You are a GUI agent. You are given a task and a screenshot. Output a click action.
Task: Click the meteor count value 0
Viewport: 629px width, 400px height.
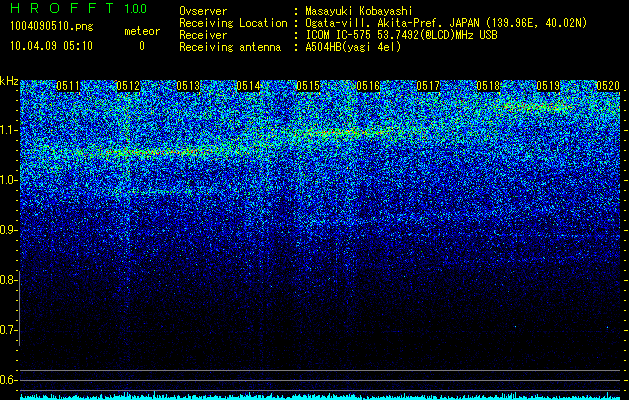pos(142,46)
